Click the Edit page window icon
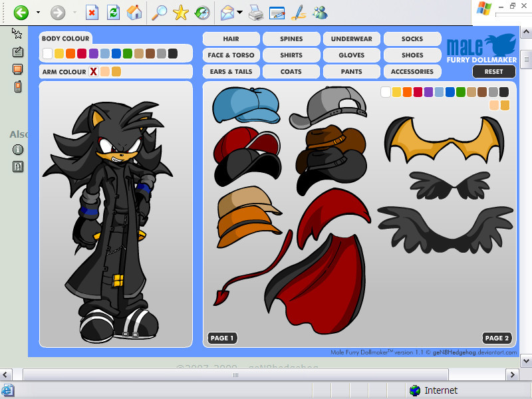This screenshot has height=399, width=532. pyautogui.click(x=277, y=13)
